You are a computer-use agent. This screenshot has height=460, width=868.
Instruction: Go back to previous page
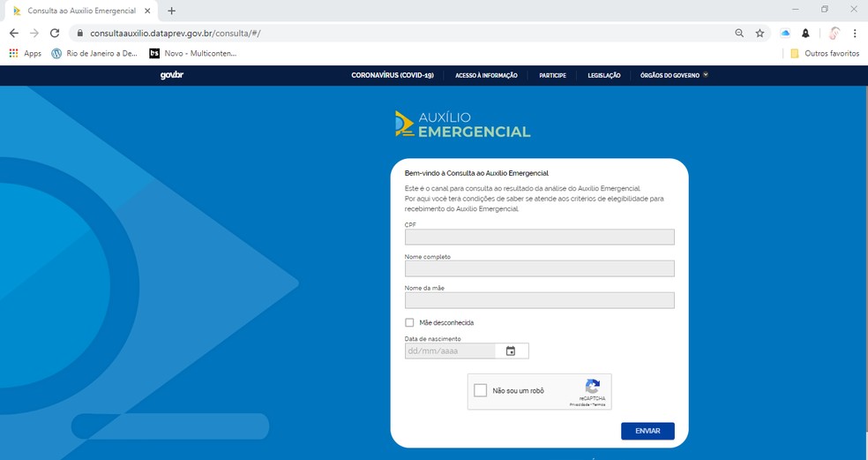click(14, 34)
